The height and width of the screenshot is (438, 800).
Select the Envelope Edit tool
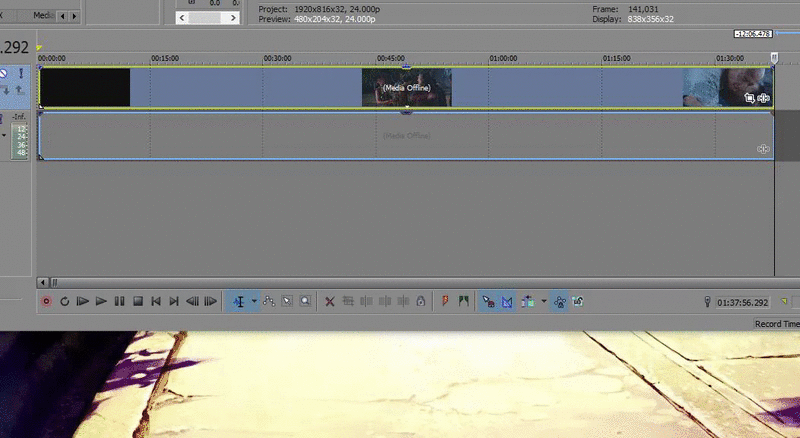tap(269, 301)
